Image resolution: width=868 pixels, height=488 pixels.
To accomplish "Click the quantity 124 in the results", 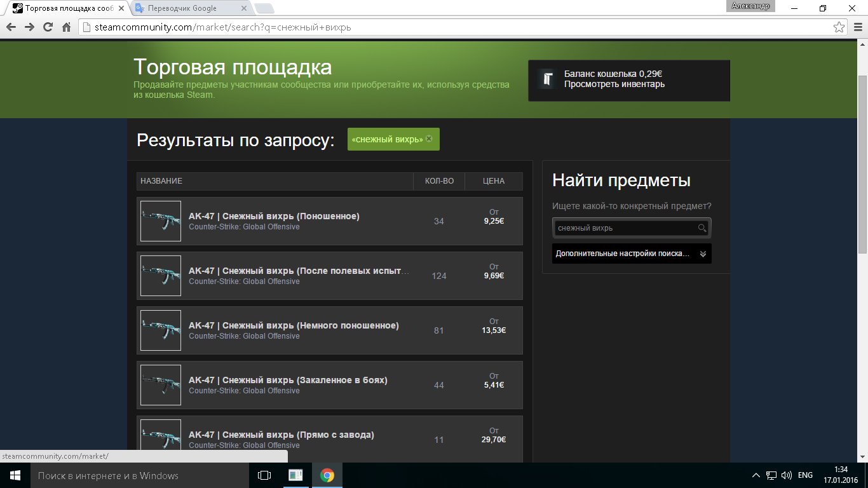I will click(439, 276).
